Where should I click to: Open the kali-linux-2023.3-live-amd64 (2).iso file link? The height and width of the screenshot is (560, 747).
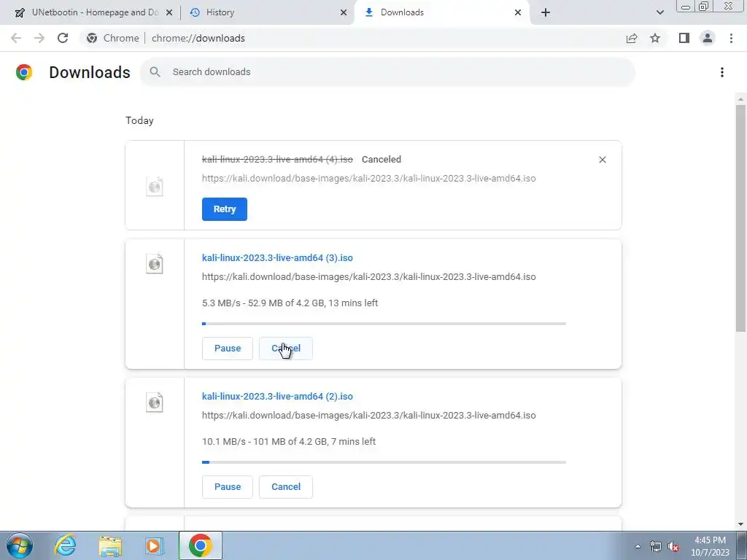pos(277,396)
